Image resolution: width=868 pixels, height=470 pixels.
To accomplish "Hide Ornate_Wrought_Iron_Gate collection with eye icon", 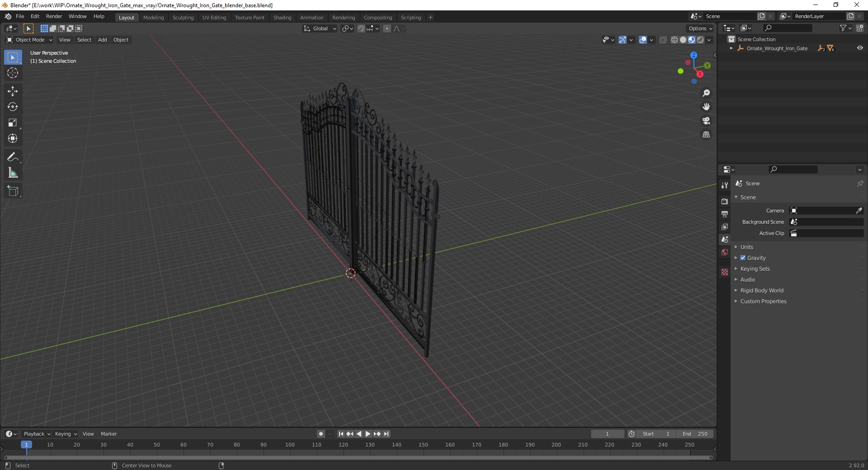I will point(860,48).
